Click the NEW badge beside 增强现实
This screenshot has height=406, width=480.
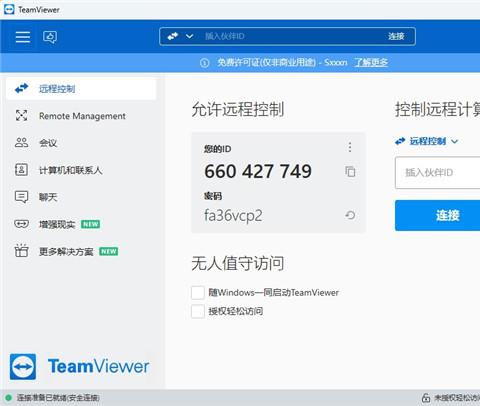tap(90, 224)
